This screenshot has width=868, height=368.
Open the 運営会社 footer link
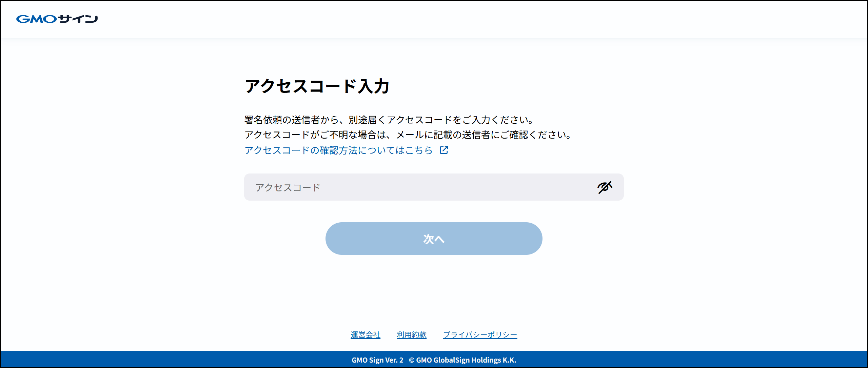click(366, 335)
